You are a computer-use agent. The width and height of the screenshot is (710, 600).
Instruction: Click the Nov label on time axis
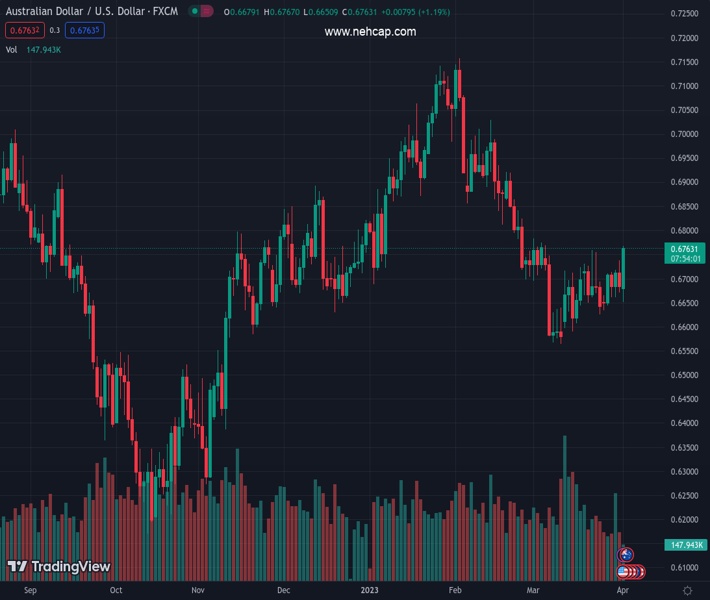point(198,591)
